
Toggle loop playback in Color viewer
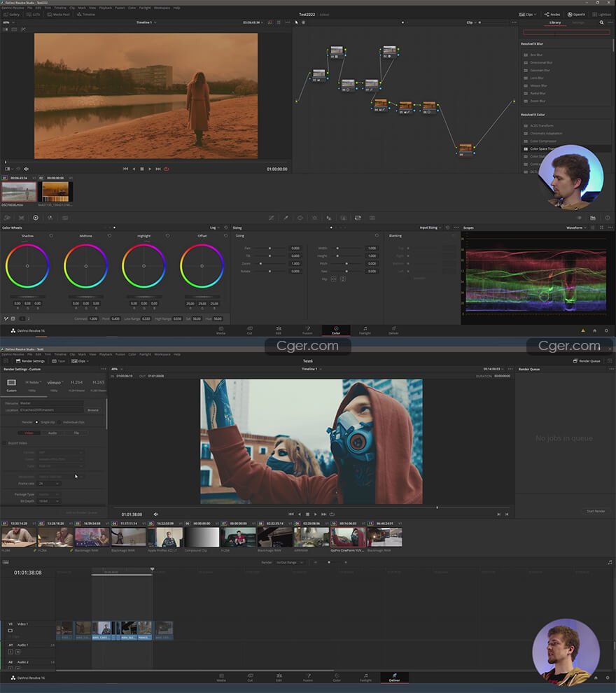167,169
